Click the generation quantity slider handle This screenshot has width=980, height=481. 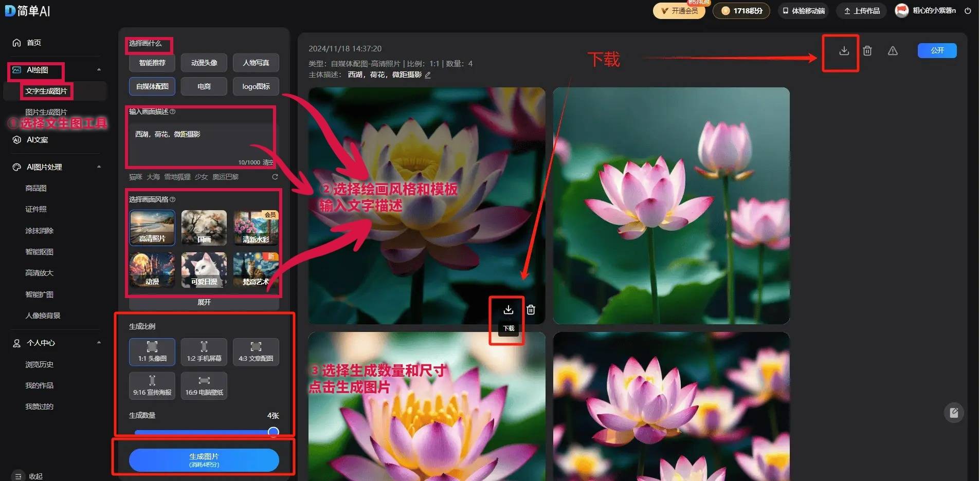pos(274,432)
